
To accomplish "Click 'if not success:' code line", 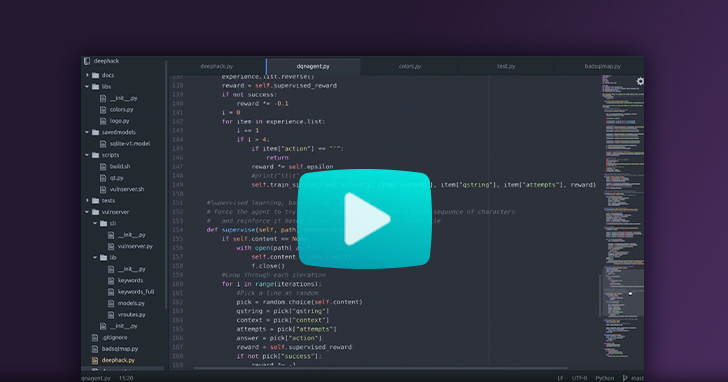I will (x=249, y=94).
